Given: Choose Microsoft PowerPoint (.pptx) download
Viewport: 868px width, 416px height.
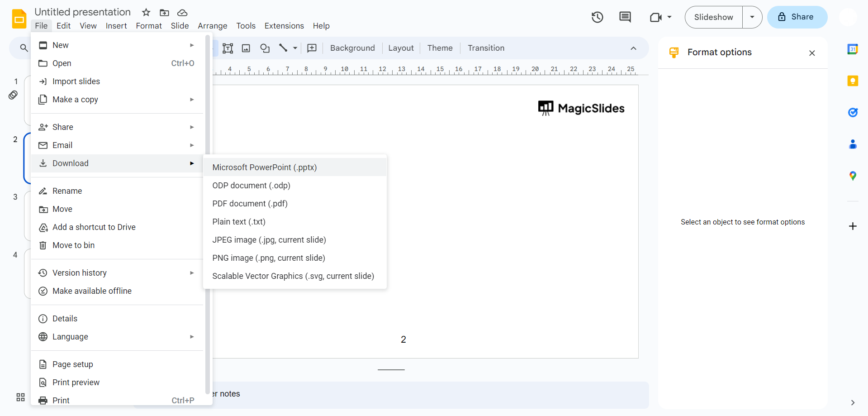Looking at the screenshot, I should click(x=265, y=167).
